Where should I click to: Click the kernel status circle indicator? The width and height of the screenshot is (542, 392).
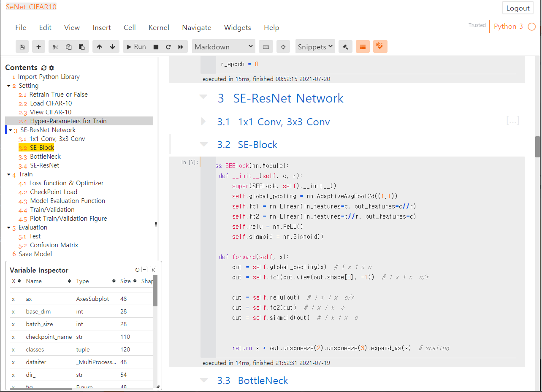coord(531,27)
